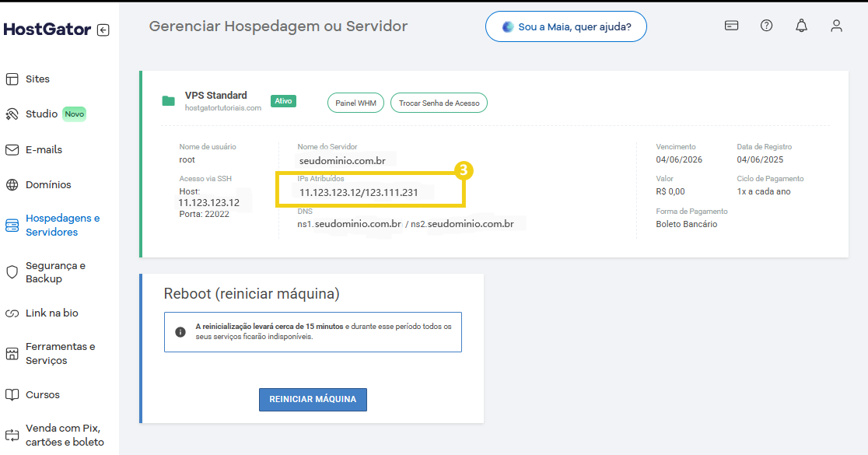The height and width of the screenshot is (455, 868).
Task: Open the user account profile icon
Action: tap(836, 26)
